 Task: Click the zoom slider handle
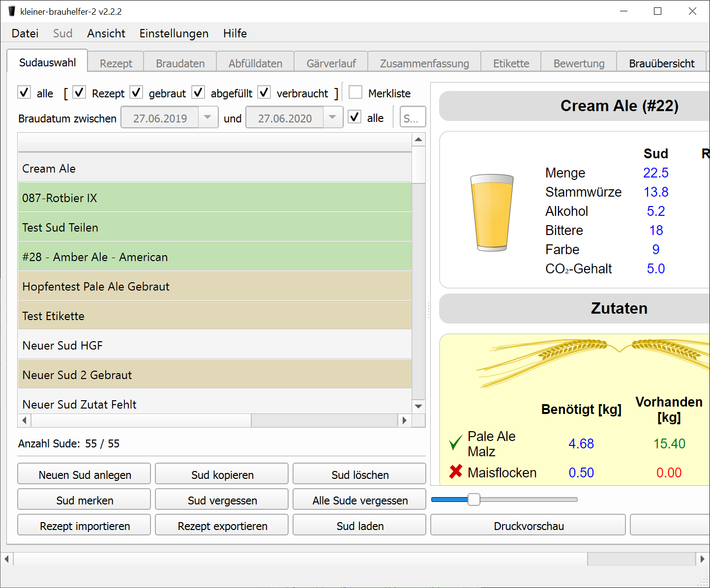473,500
